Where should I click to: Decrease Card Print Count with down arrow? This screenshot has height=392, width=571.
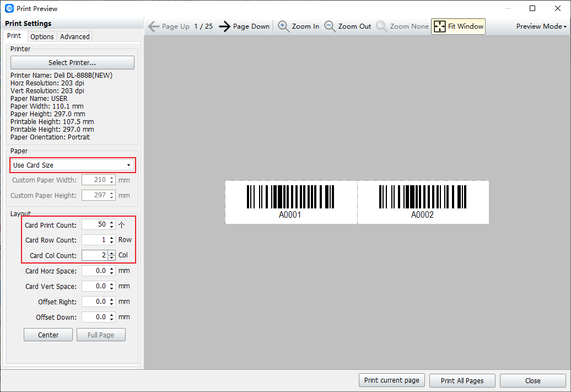(x=112, y=227)
